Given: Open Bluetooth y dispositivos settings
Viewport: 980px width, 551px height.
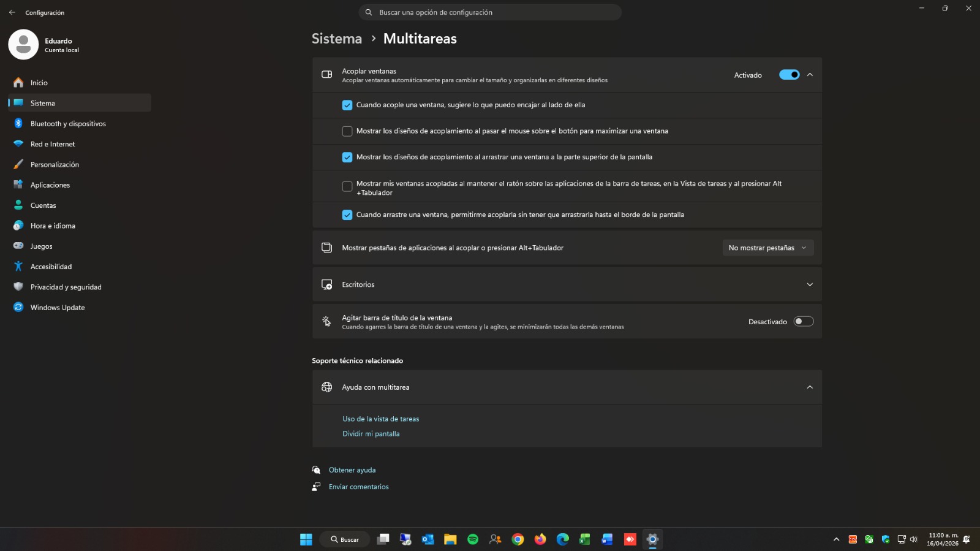Looking at the screenshot, I should 80,124.
